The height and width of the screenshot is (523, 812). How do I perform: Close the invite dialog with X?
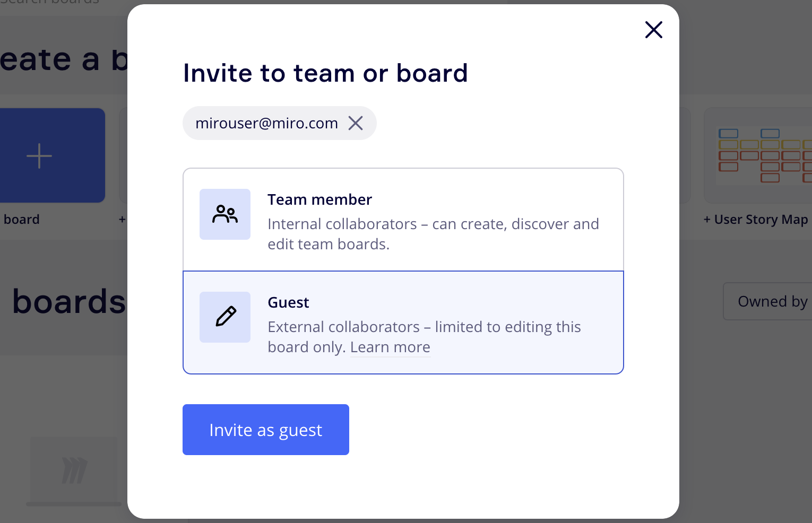pyautogui.click(x=653, y=30)
